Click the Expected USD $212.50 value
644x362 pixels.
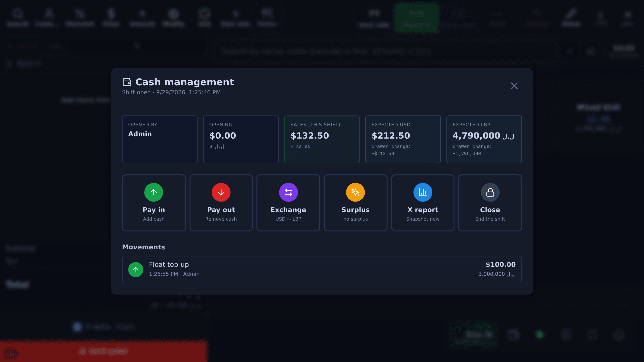(x=391, y=136)
